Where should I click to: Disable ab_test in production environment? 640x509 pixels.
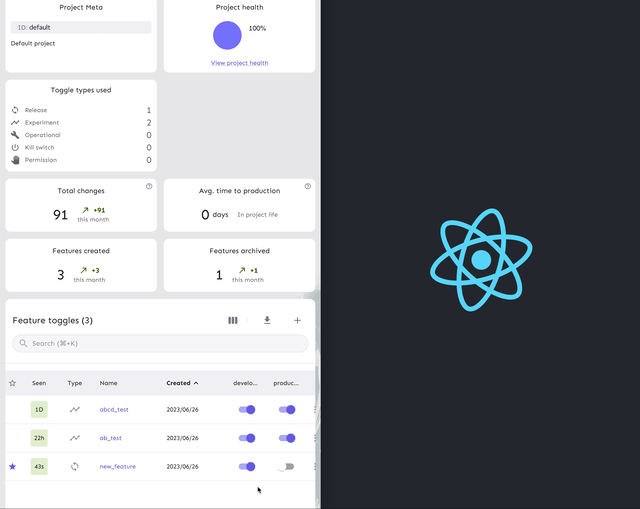(x=287, y=438)
